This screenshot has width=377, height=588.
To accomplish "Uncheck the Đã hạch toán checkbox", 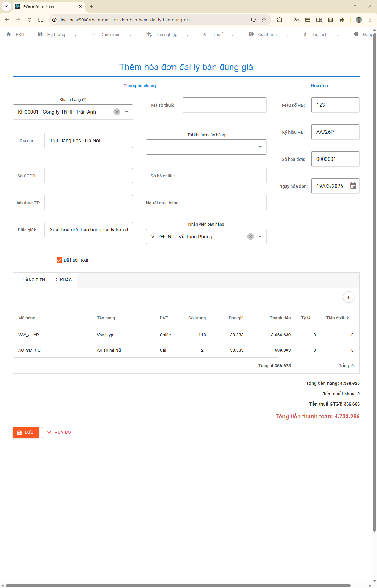I will click(x=59, y=260).
